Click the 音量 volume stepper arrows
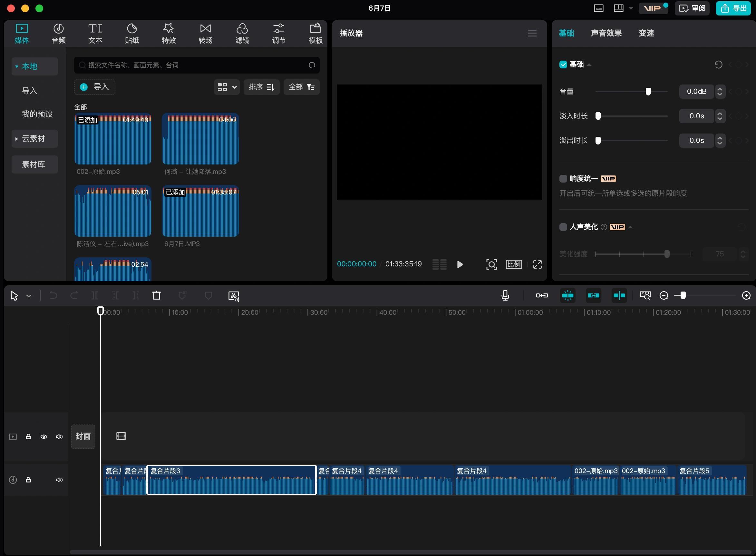This screenshot has width=756, height=556. (x=720, y=92)
